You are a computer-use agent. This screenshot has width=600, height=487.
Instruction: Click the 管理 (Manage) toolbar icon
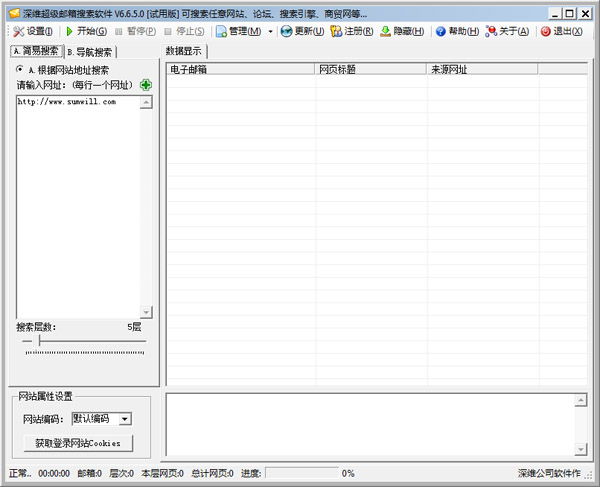tap(222, 31)
